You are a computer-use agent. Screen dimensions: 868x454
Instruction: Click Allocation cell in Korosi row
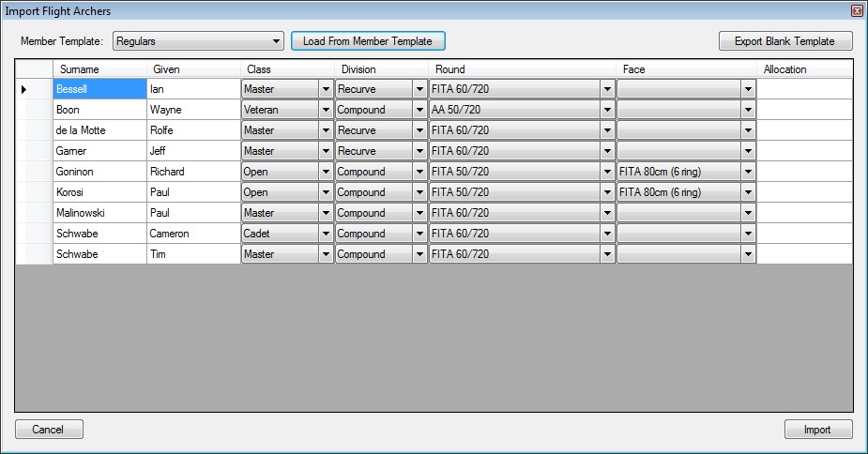(804, 192)
